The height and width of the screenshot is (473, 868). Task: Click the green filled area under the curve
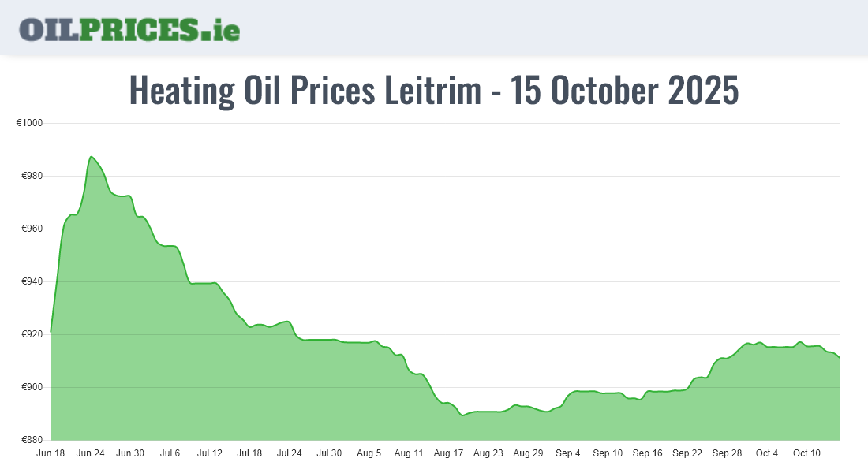pos(316,394)
